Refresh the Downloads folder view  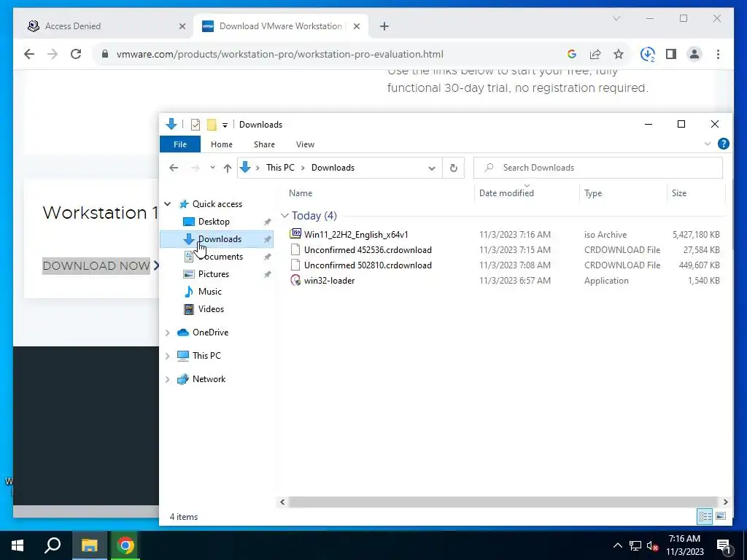[x=454, y=168]
